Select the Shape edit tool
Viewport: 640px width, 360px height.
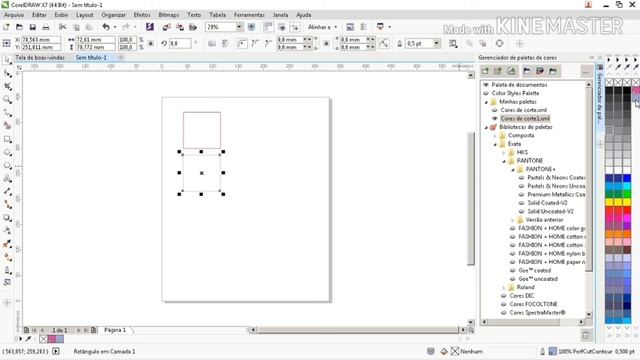point(7,73)
